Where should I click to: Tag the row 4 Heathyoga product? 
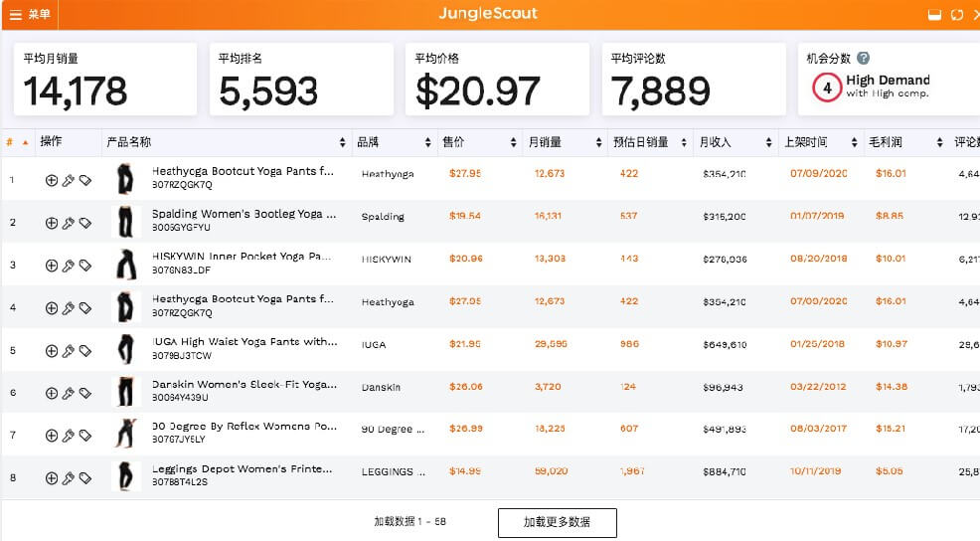[85, 307]
